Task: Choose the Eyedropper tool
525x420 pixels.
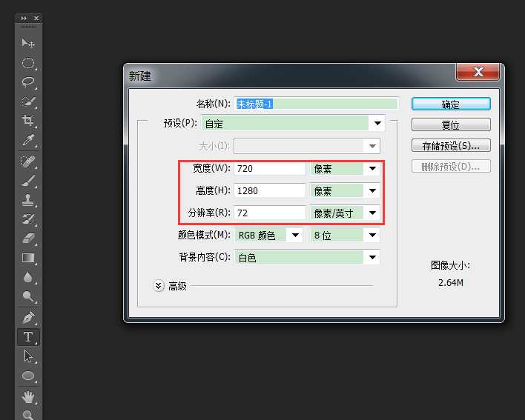Action: [28, 140]
